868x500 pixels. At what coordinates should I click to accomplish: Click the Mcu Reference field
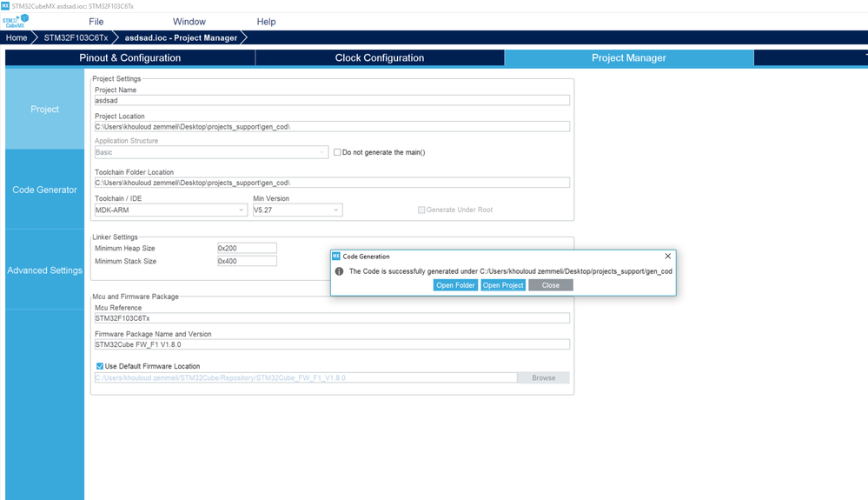pos(332,318)
